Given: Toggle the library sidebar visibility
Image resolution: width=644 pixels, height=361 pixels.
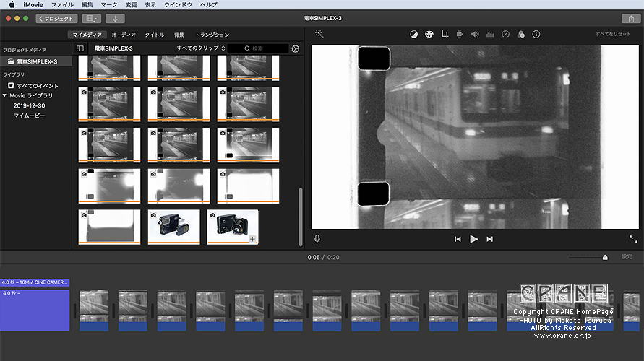Looking at the screenshot, I should (x=80, y=48).
